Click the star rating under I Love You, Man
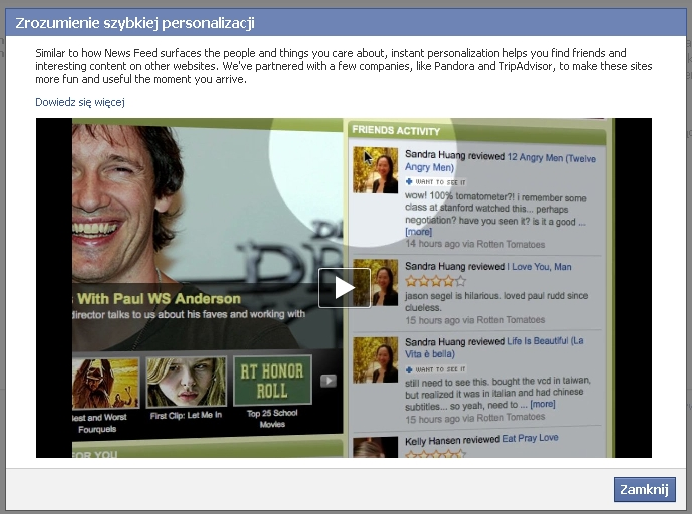 (435, 281)
